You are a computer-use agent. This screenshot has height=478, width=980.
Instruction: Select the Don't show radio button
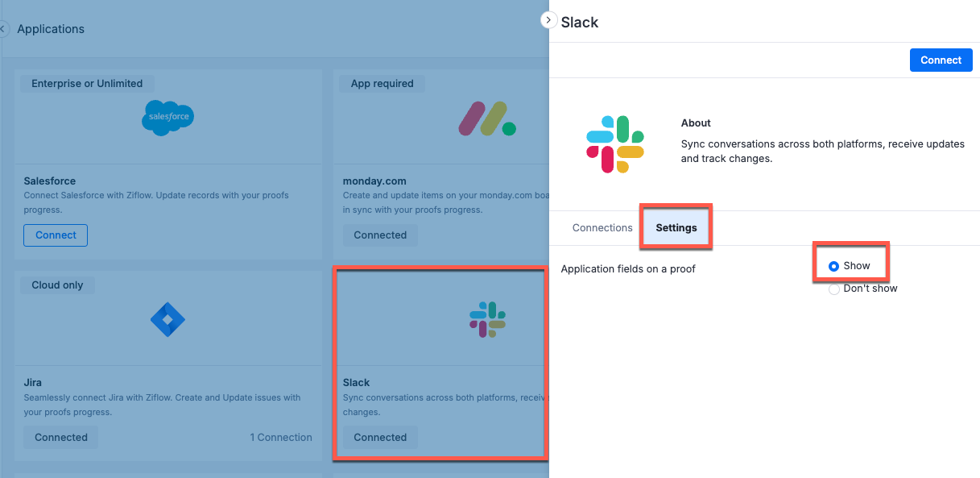[834, 289]
